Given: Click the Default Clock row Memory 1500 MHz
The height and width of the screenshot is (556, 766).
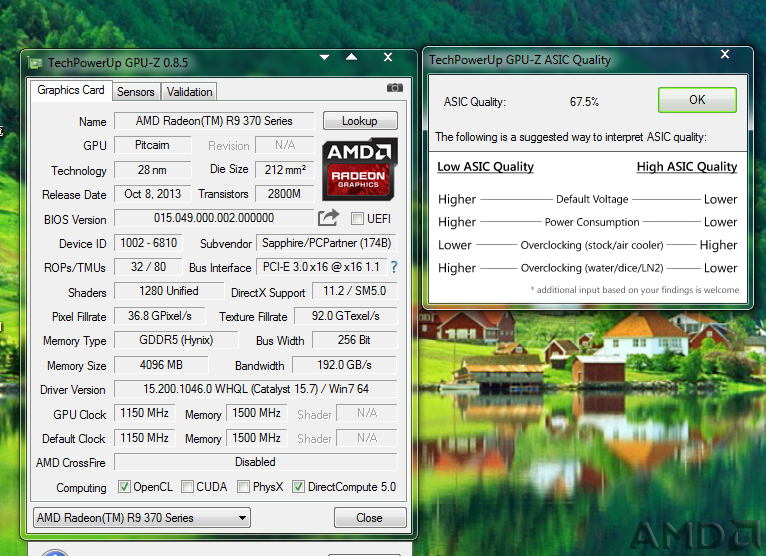Looking at the screenshot, I should 256,438.
